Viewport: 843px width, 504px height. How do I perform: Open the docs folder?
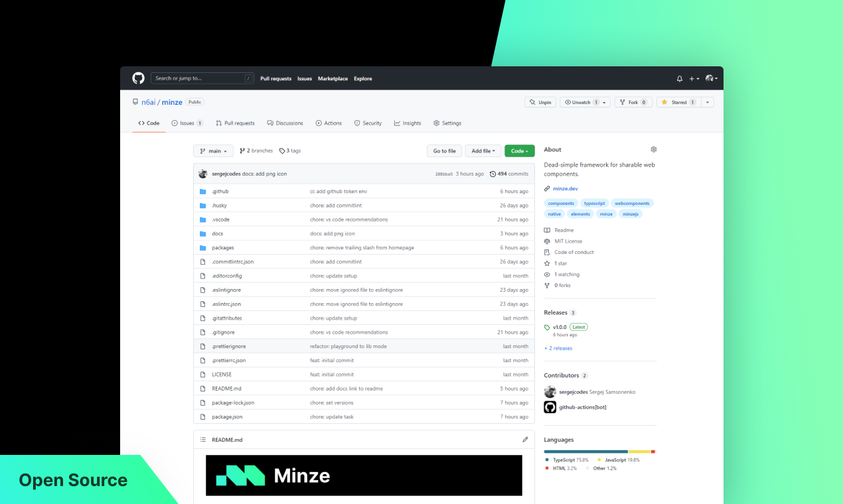point(217,233)
